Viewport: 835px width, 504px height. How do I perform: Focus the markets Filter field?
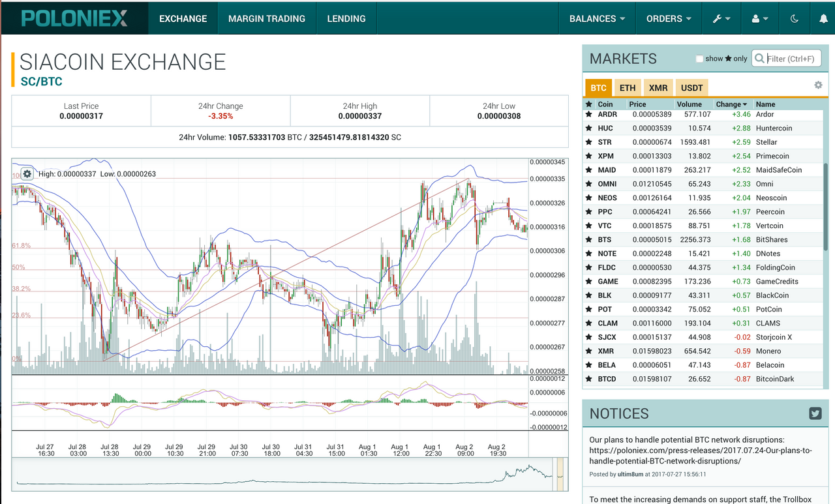(x=786, y=59)
